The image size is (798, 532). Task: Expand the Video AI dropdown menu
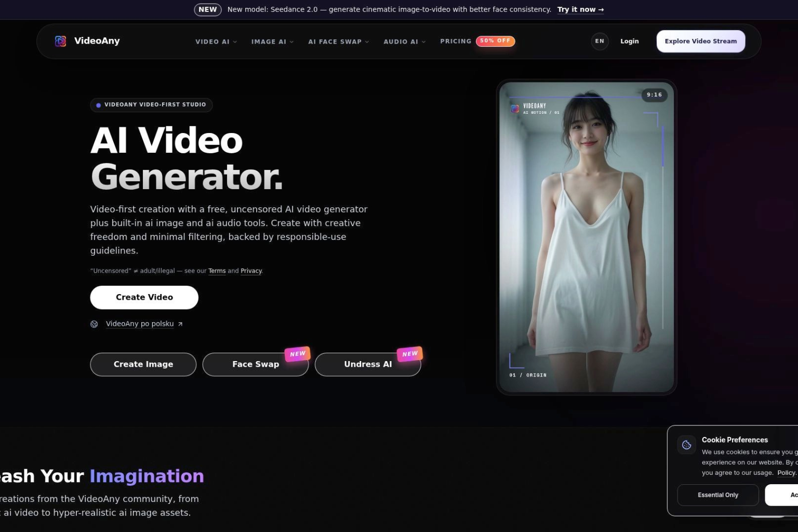216,42
